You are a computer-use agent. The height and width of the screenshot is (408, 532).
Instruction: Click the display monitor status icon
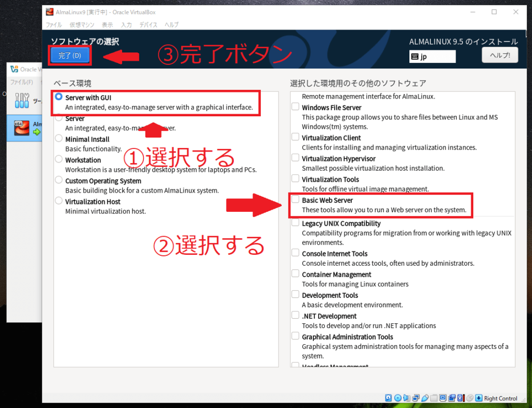[x=443, y=398]
